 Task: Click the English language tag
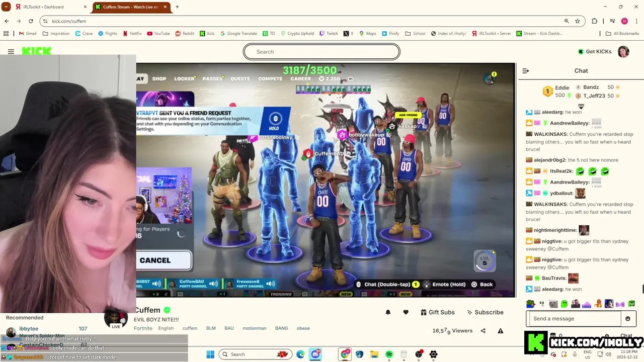click(x=166, y=328)
